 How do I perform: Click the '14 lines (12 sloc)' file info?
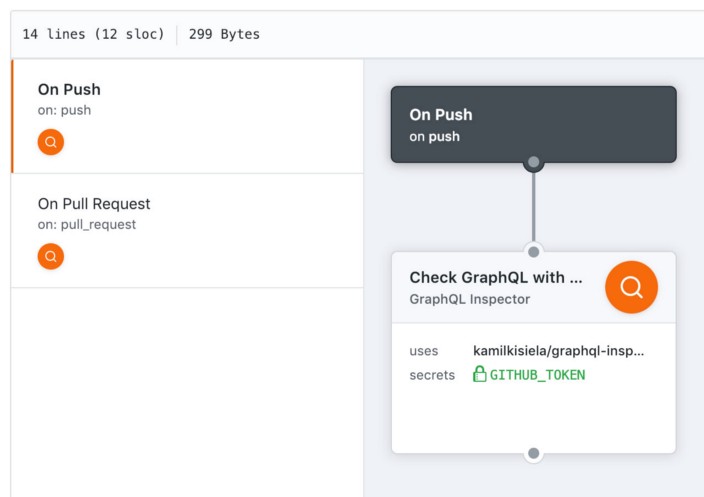tap(93, 34)
